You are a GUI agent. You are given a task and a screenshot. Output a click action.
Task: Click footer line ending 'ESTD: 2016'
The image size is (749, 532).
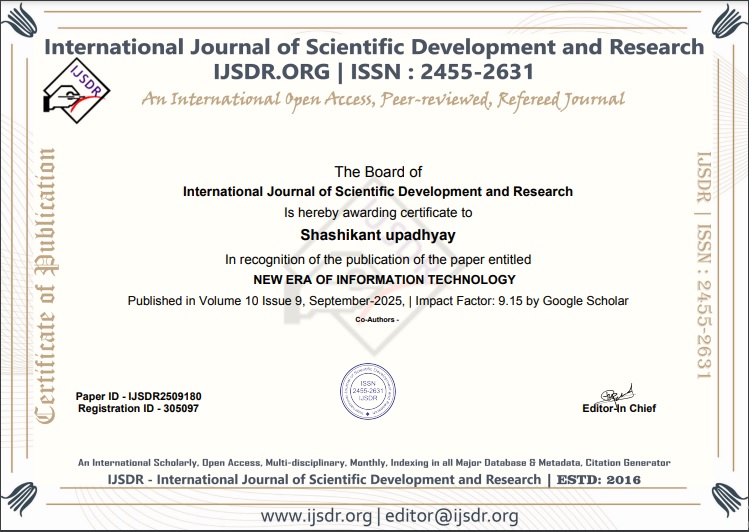pos(374,479)
